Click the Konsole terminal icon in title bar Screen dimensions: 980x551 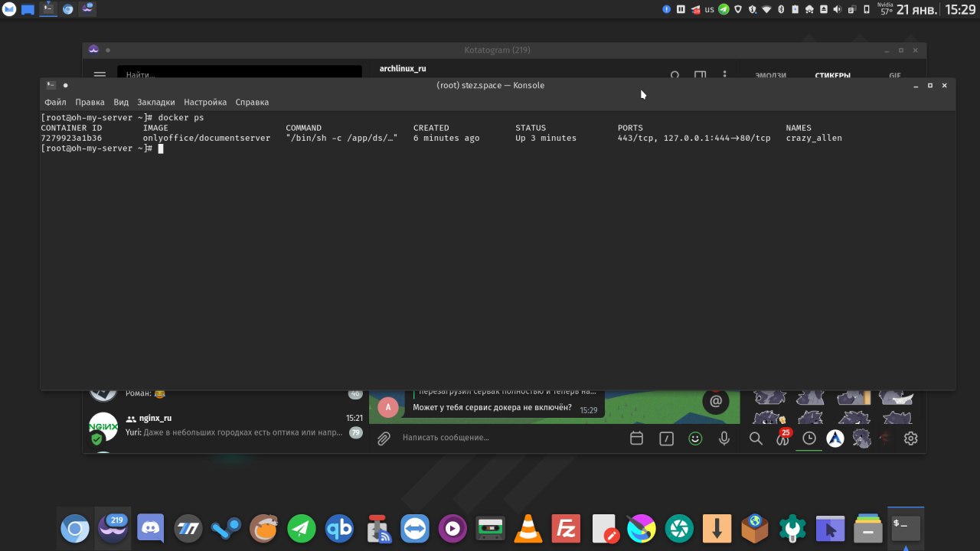pos(51,85)
